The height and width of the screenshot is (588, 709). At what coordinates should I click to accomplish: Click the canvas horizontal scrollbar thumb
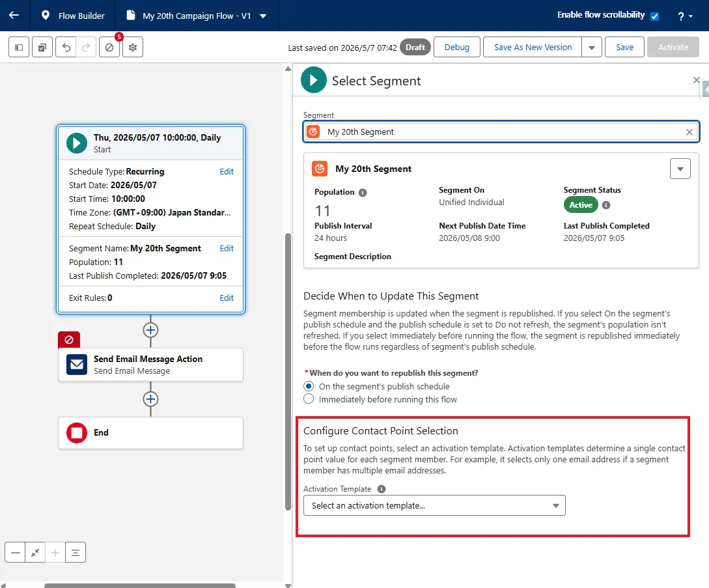(140, 586)
